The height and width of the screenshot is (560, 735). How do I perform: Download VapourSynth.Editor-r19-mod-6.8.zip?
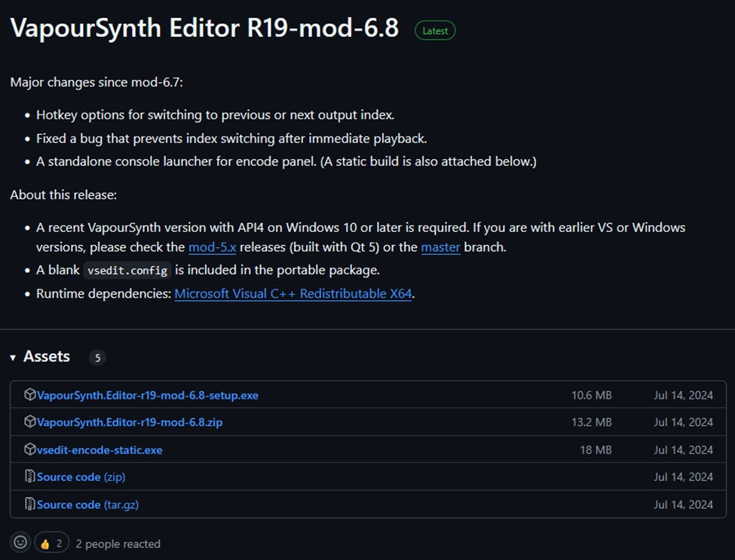130,422
